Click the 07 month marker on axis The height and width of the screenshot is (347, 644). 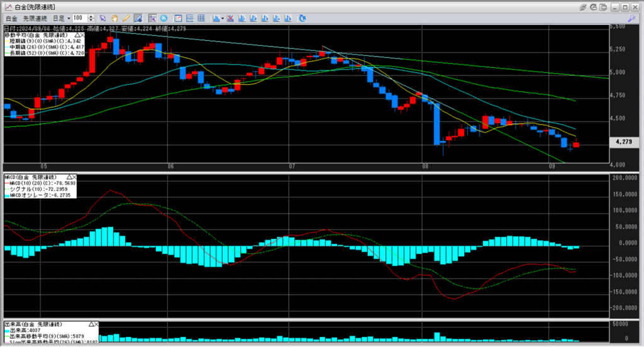[292, 167]
